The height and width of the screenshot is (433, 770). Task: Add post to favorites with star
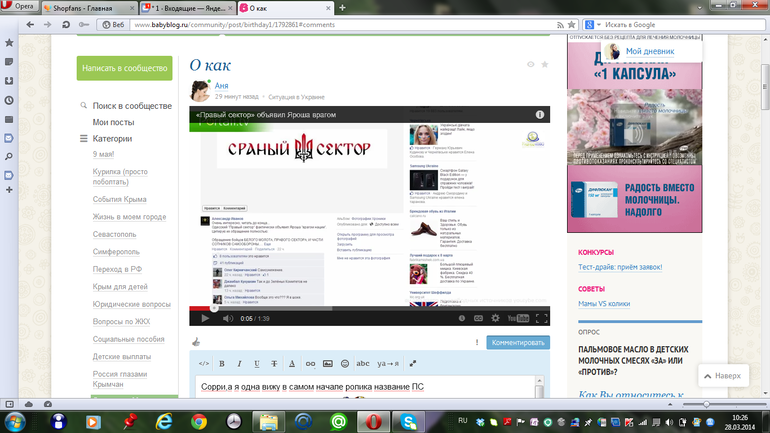point(545,64)
